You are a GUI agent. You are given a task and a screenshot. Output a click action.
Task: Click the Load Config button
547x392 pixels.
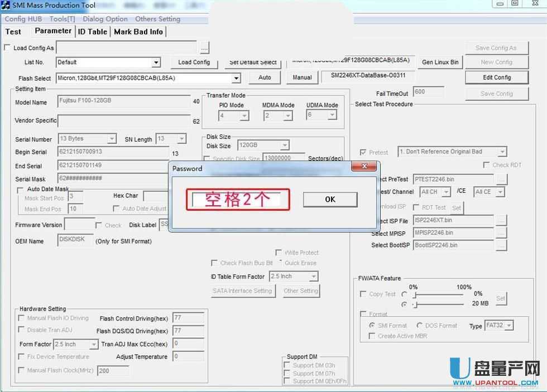(194, 62)
